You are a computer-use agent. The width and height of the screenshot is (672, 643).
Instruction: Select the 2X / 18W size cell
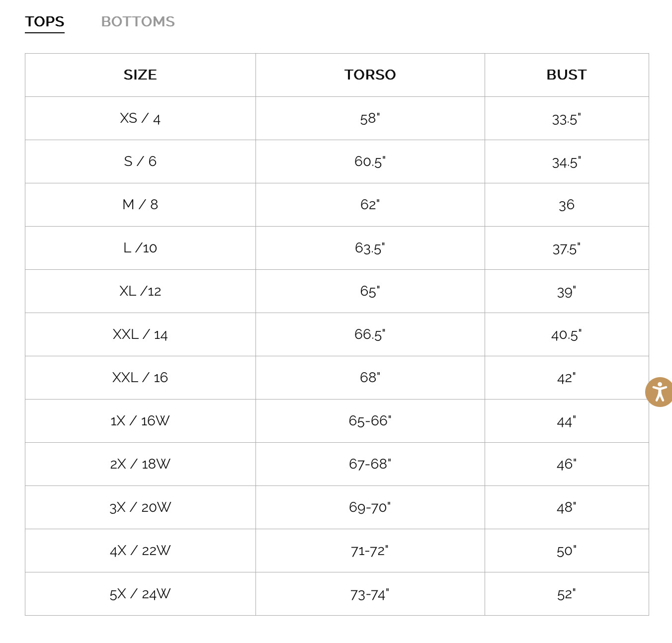click(x=140, y=464)
